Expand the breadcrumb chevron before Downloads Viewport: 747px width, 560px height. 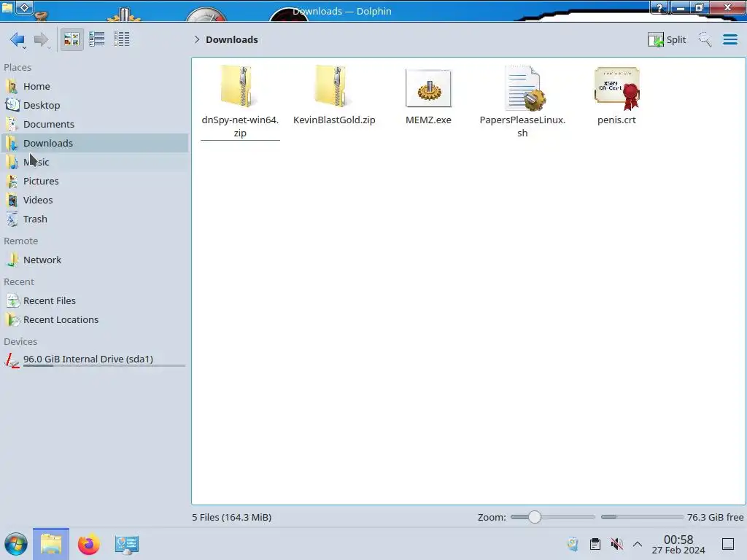tap(197, 39)
